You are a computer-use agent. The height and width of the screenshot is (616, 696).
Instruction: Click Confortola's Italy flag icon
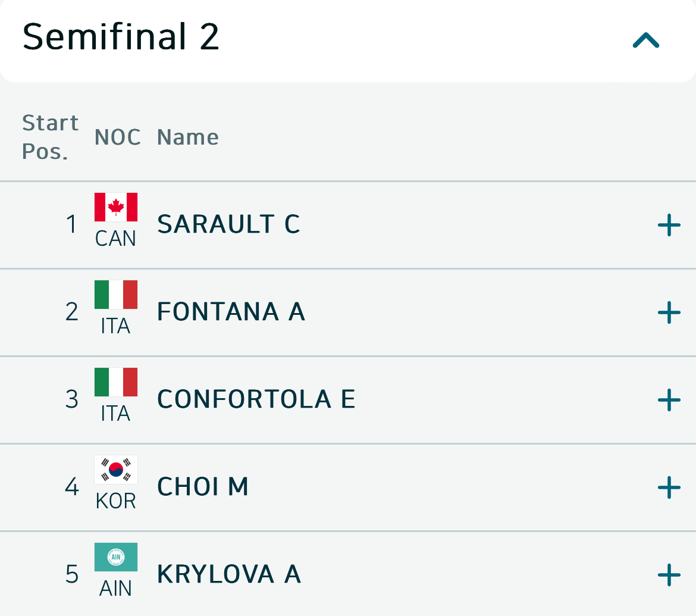point(116,382)
